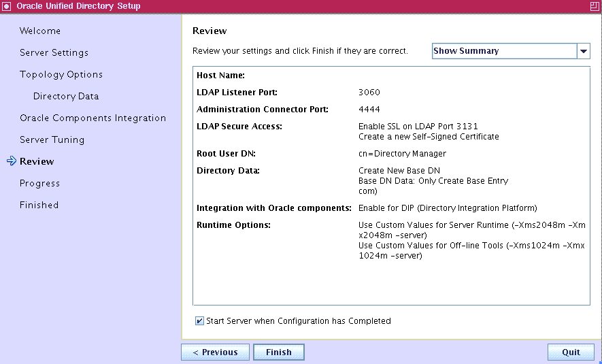Click the Oracle Unified Directory Setup title
Viewport: 602px width, 364px height.
click(78, 6)
